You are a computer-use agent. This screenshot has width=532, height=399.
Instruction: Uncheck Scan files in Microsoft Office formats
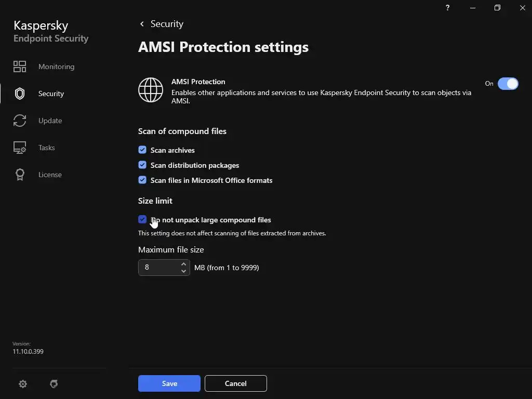(142, 180)
